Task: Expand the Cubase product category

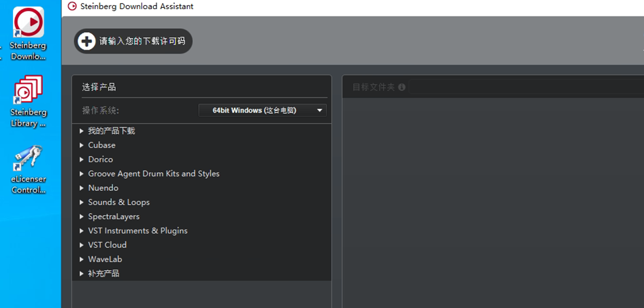Action: click(82, 145)
